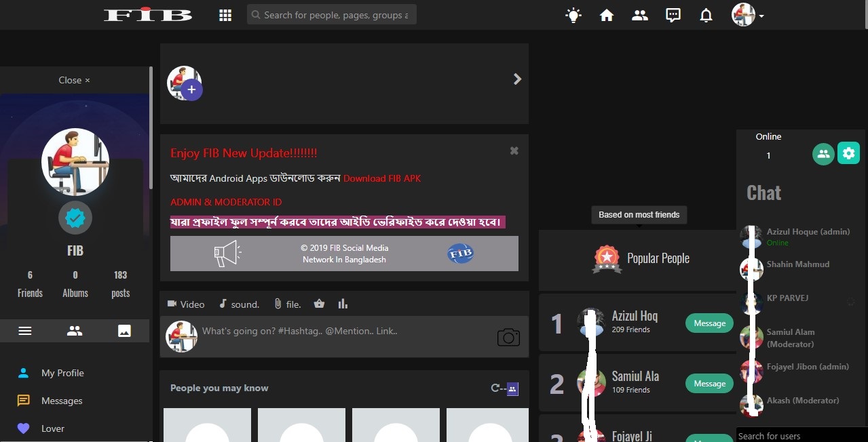View the 183 posts count
Image resolution: width=868 pixels, height=442 pixels.
121,284
